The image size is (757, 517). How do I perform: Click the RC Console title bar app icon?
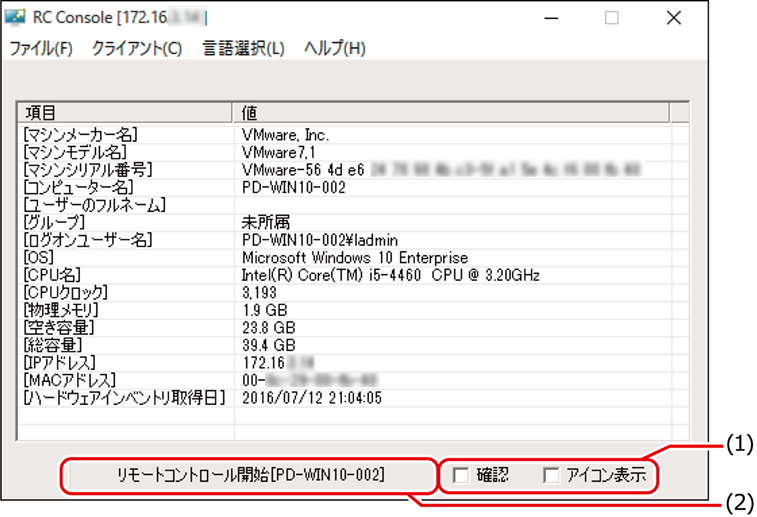(x=15, y=17)
